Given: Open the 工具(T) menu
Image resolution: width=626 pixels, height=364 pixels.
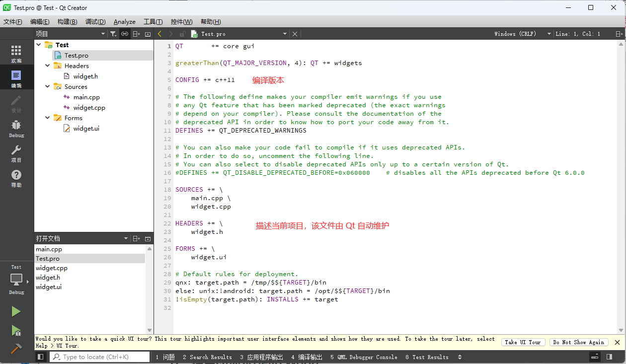Looking at the screenshot, I should tap(153, 22).
